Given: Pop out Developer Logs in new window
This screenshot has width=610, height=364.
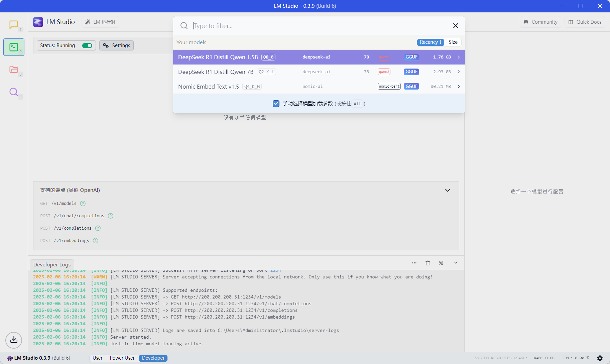Looking at the screenshot, I should 441,263.
